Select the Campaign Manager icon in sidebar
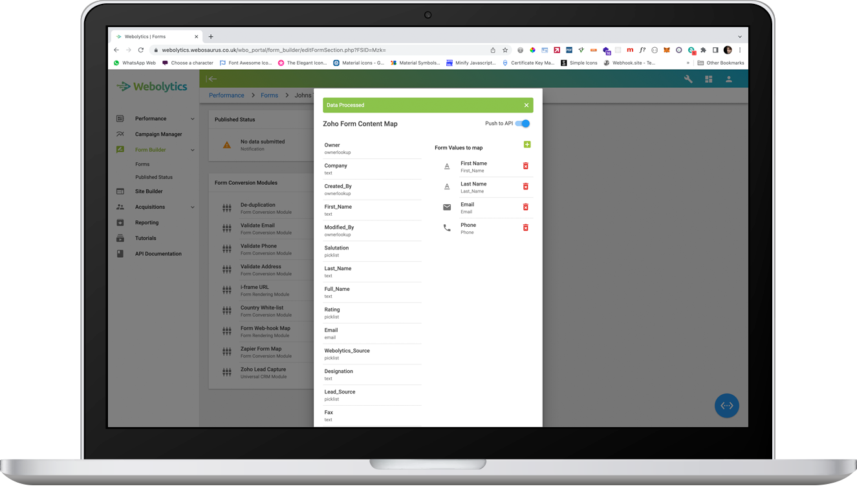This screenshot has height=504, width=857. click(119, 134)
